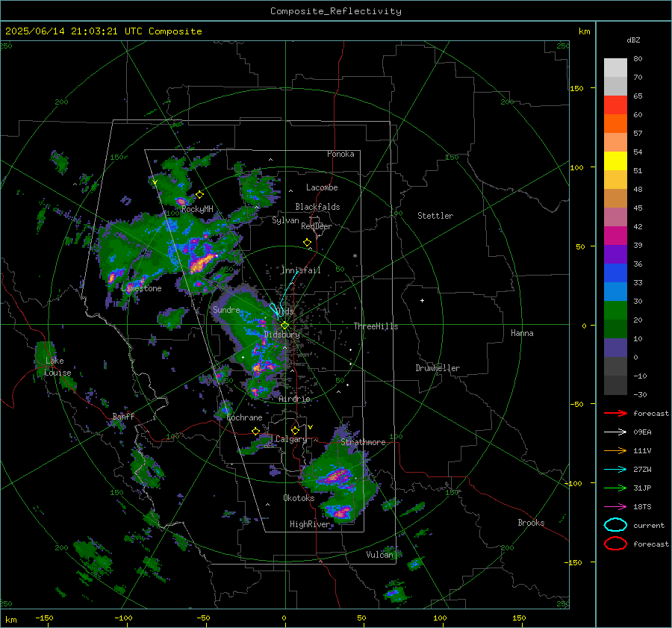Click the white asterisk marker east of Innisfail
This screenshot has height=628, width=672.
[x=355, y=256]
